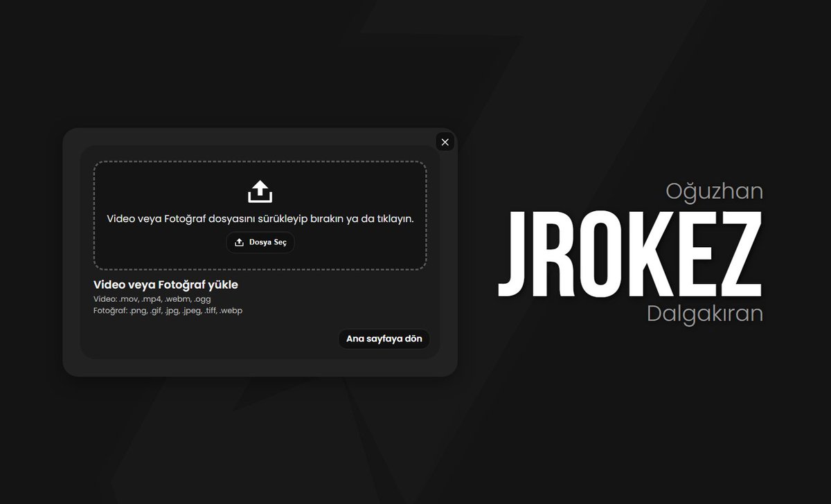This screenshot has width=831, height=504.
Task: Click the Video veya Fotoğraf yükle heading
Action: click(x=166, y=285)
